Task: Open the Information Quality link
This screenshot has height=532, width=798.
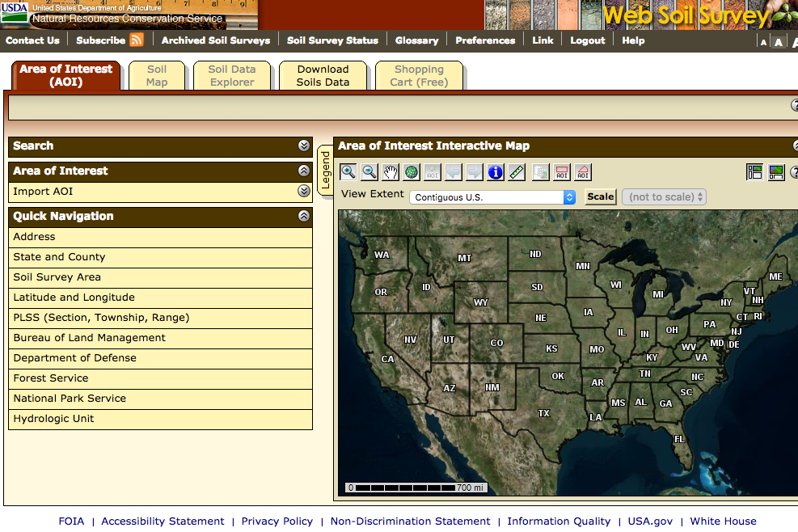Action: point(559,521)
